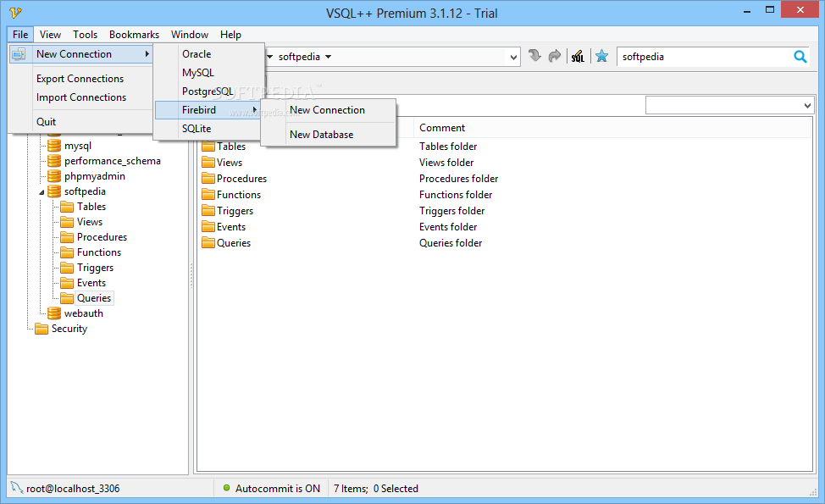Select Firebird submenu entry
This screenshot has height=504, width=825.
(x=208, y=110)
